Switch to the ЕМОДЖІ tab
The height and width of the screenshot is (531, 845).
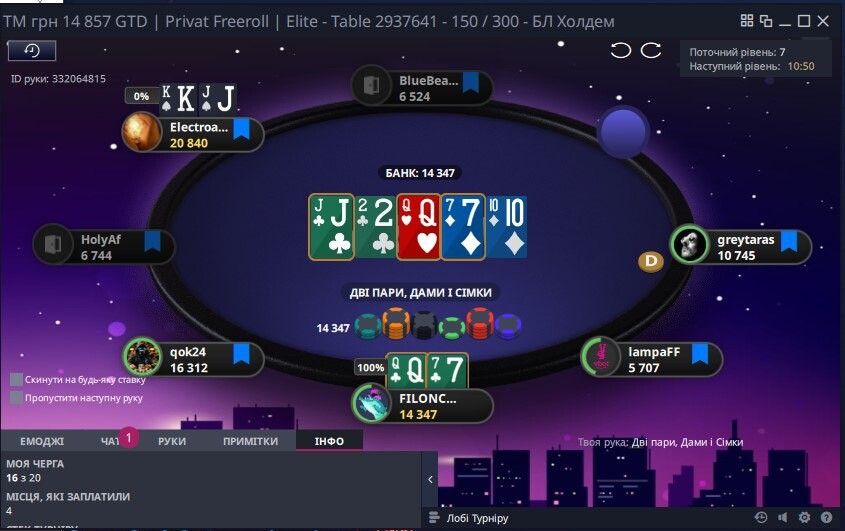(42, 442)
